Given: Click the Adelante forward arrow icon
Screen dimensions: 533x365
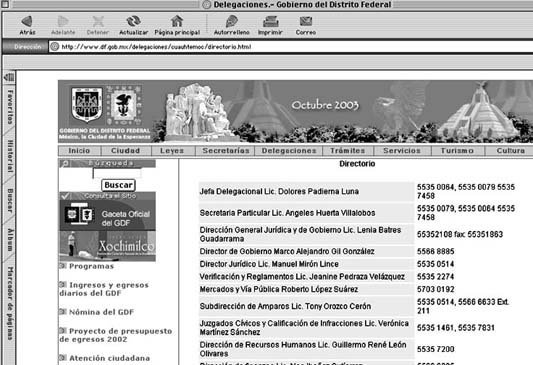Looking at the screenshot, I should tap(63, 22).
